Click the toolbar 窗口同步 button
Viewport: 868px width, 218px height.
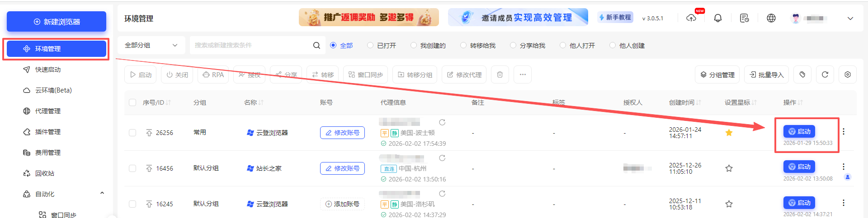pyautogui.click(x=366, y=74)
